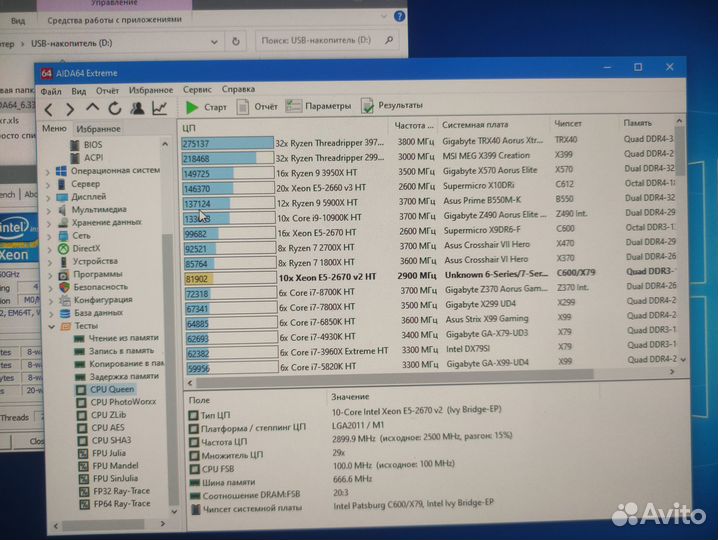
Task: Expand the Операционная система node
Action: click(x=48, y=172)
